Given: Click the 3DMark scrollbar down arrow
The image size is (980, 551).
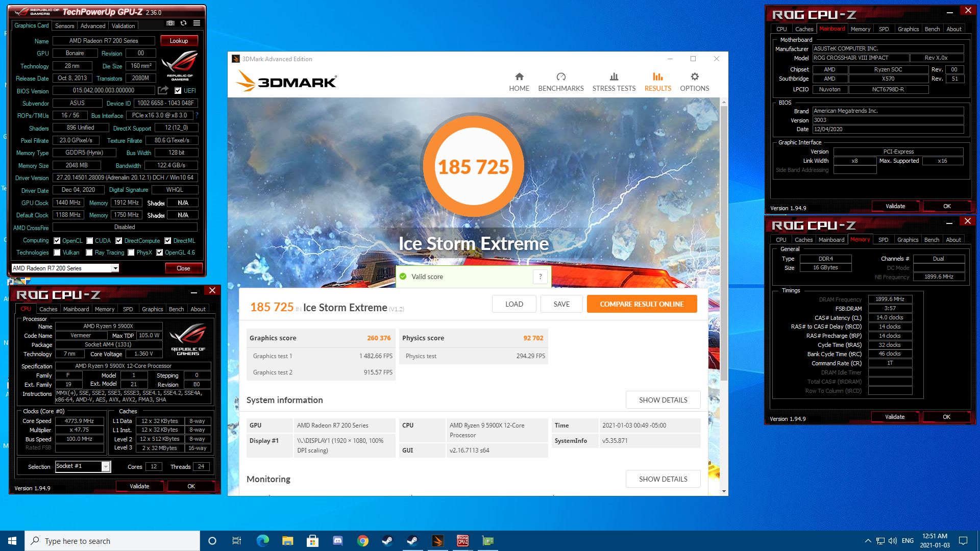Looking at the screenshot, I should (x=724, y=491).
